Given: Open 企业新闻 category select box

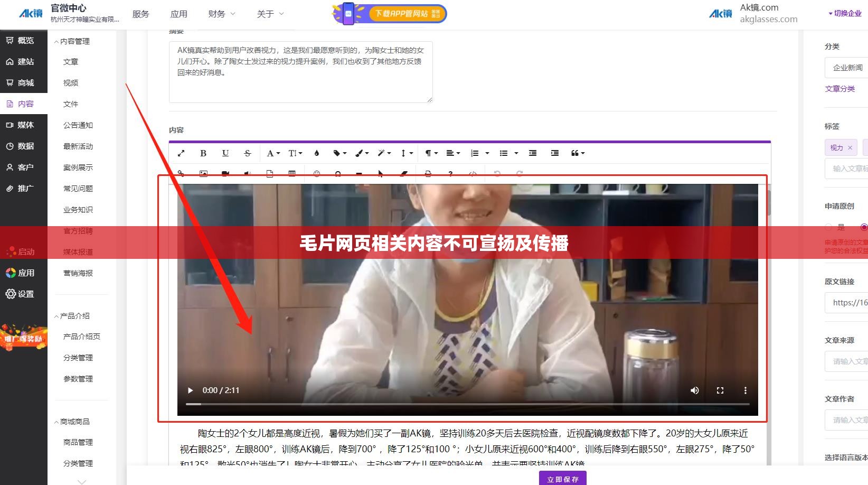Looking at the screenshot, I should [x=846, y=68].
